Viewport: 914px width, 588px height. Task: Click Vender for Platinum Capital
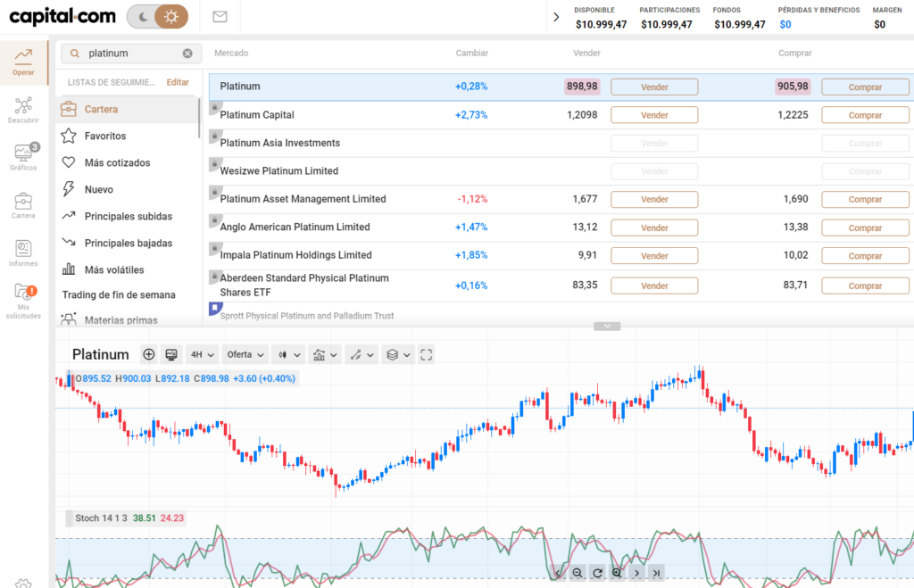coord(654,115)
